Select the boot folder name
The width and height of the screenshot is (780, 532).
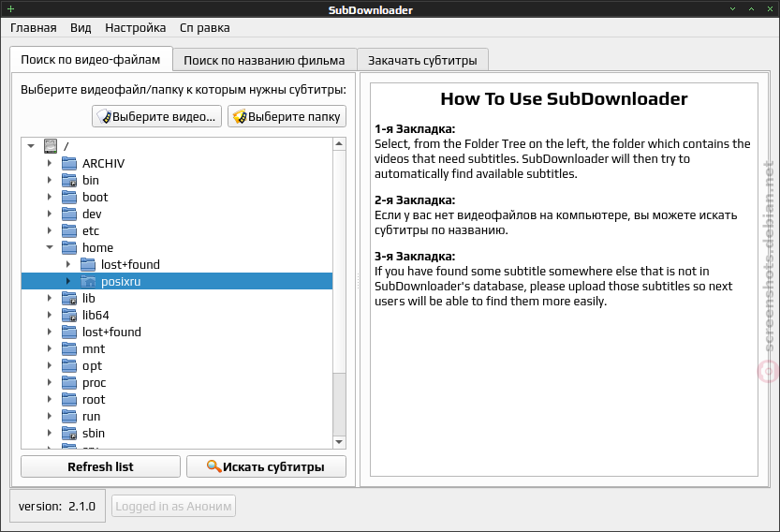[x=95, y=197]
